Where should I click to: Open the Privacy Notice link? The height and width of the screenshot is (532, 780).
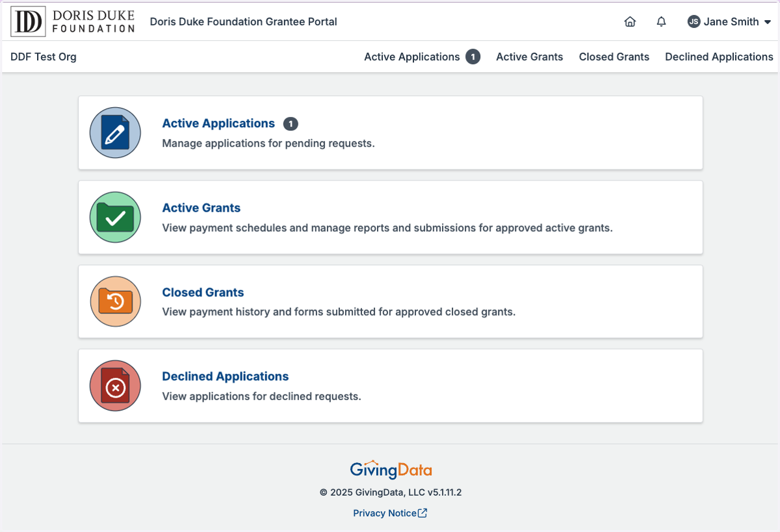point(390,513)
